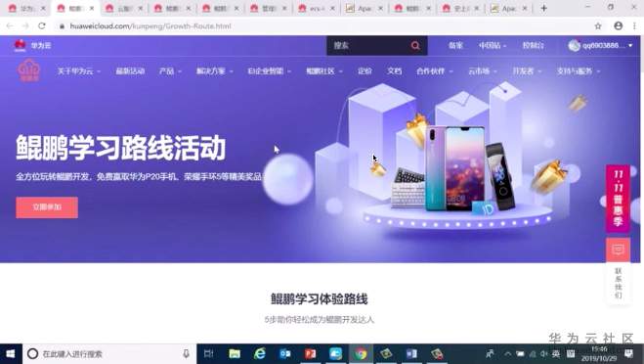Viewport: 644px width, 364px height.
Task: Click the 英 input method indicator
Action: click(556, 354)
